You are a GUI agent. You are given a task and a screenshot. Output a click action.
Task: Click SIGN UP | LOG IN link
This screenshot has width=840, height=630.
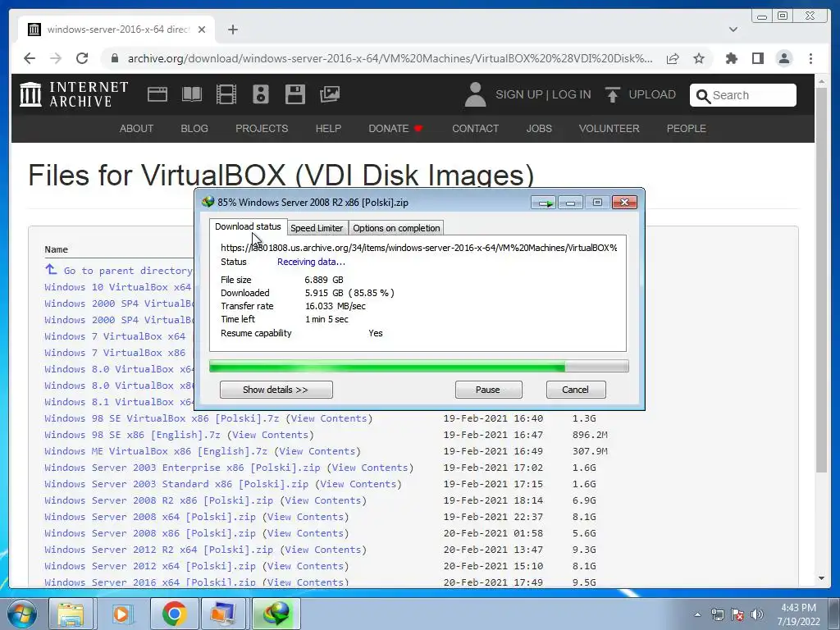(x=543, y=94)
